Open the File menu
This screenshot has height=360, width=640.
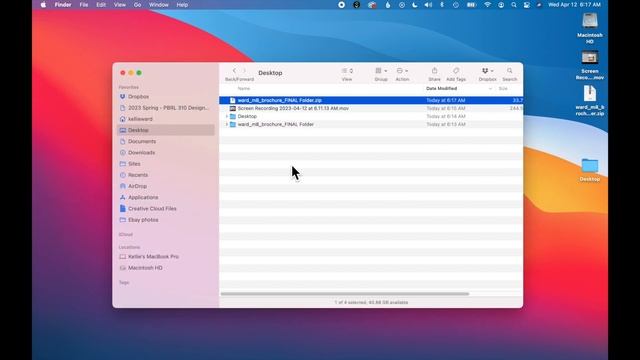point(84,5)
